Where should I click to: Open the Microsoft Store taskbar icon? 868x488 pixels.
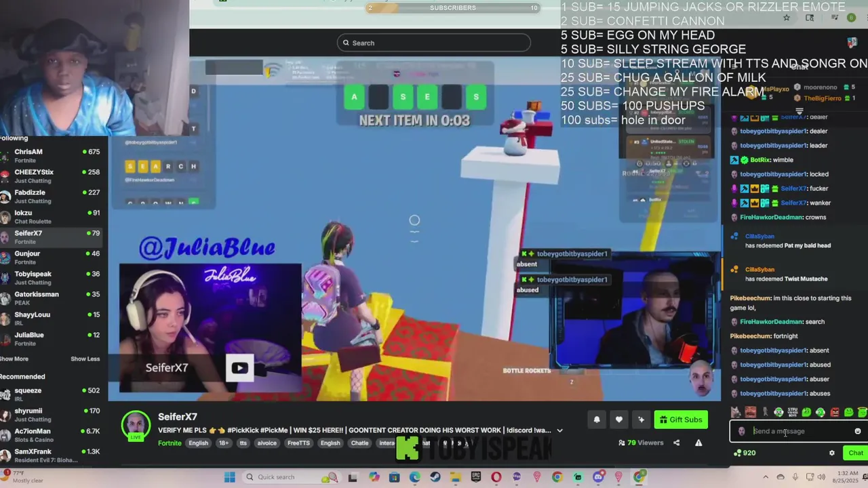point(394,477)
